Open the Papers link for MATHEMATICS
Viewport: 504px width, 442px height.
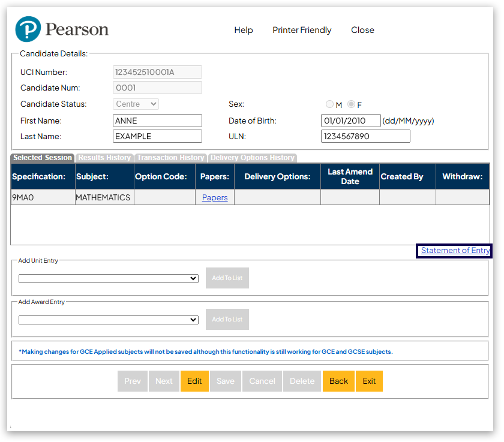tap(214, 197)
